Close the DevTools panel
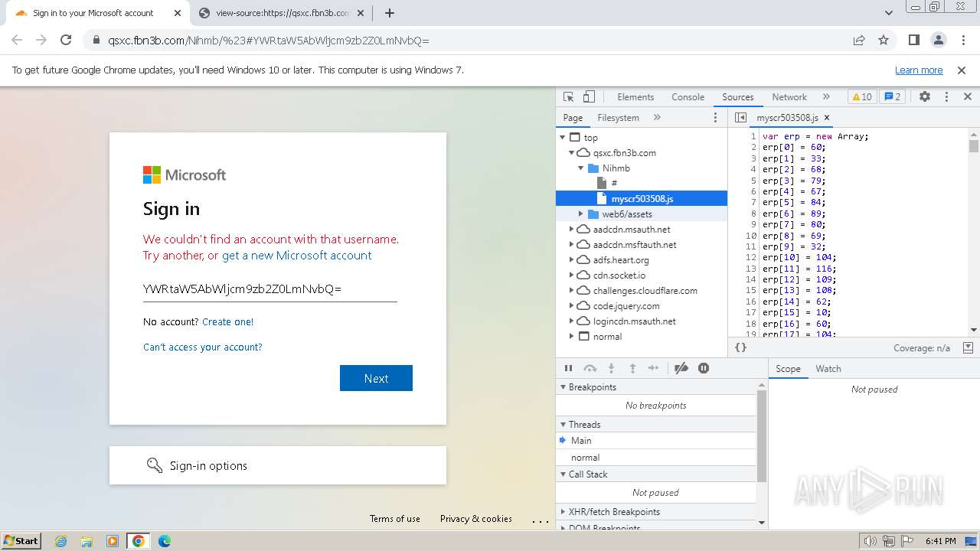The image size is (980, 551). (968, 97)
